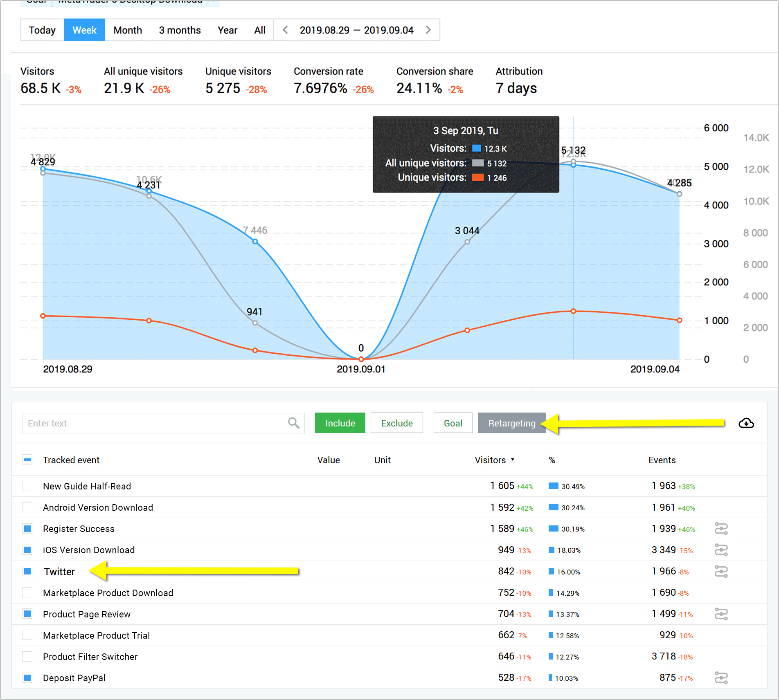Check the New Guide Half-Read checkbox
The width and height of the screenshot is (779, 700).
pos(27,486)
